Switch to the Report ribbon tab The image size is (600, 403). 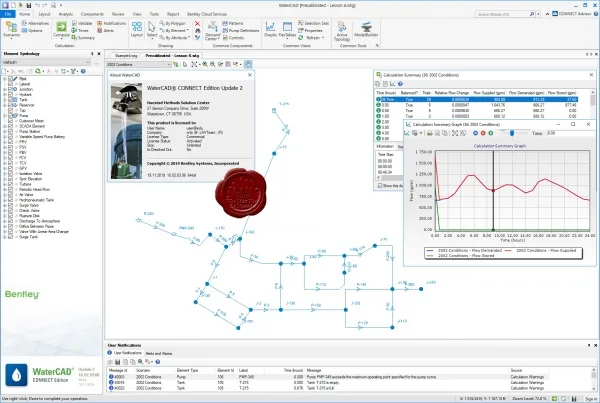(x=173, y=14)
